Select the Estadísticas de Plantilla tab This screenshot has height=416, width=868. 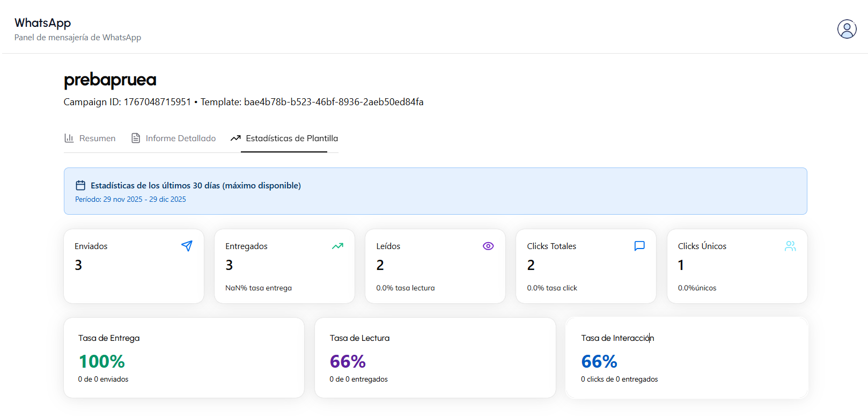[x=291, y=138]
